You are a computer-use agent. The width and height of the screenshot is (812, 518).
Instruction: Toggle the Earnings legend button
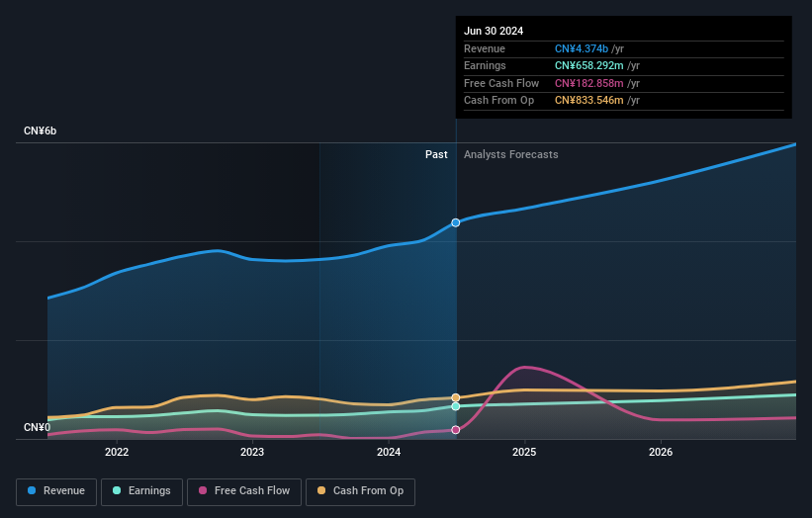pos(141,491)
